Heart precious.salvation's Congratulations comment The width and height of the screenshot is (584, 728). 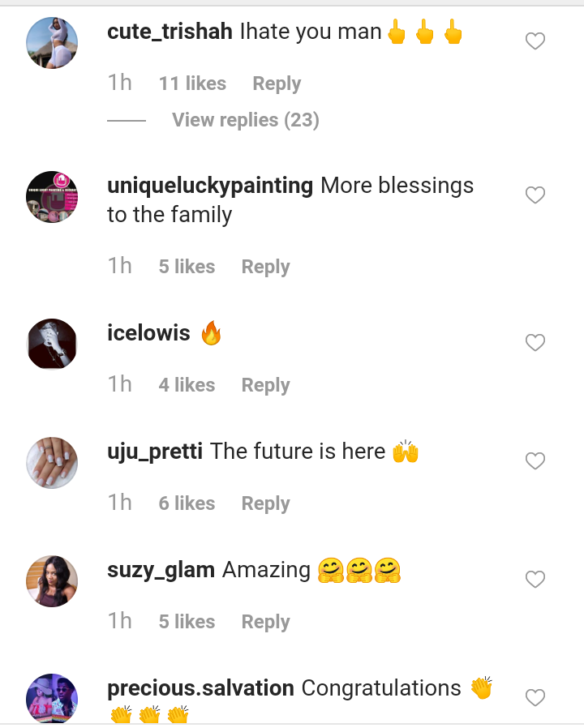[535, 697]
